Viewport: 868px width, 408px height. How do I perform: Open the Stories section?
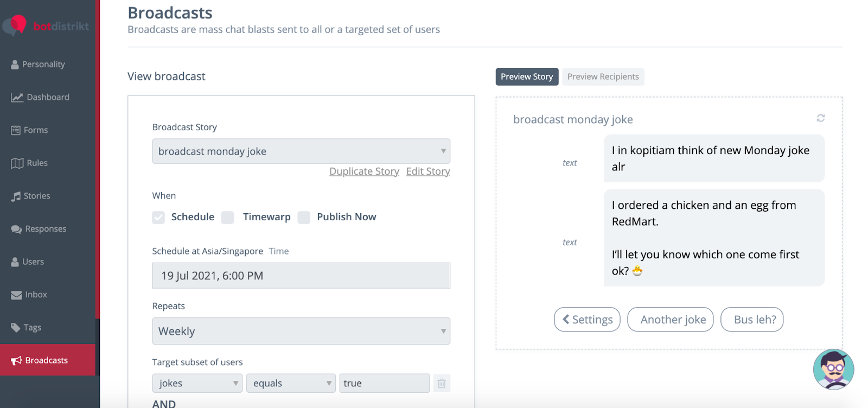(x=37, y=196)
